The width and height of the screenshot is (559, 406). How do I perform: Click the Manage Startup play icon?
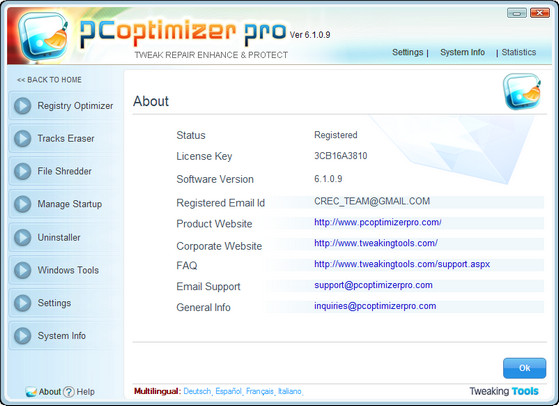click(22, 204)
